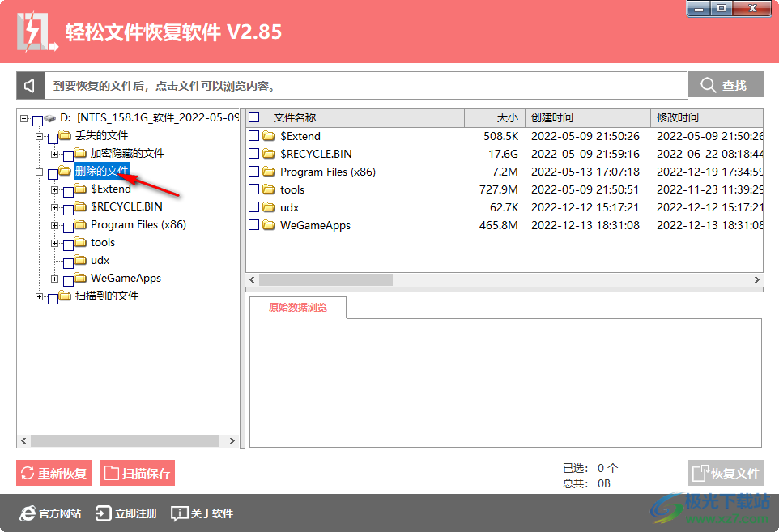Click the left arrow of the file list scrollbar
This screenshot has width=779, height=532.
(x=252, y=279)
